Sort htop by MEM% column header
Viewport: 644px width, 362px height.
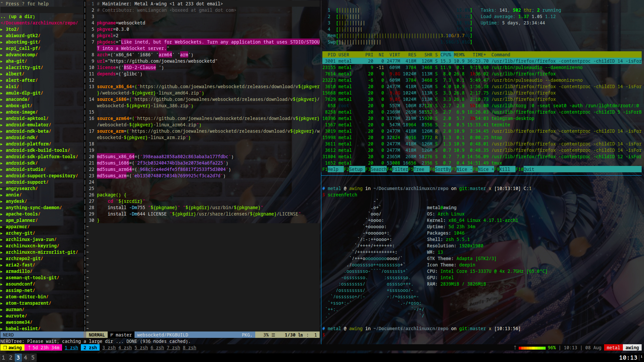click(x=459, y=55)
